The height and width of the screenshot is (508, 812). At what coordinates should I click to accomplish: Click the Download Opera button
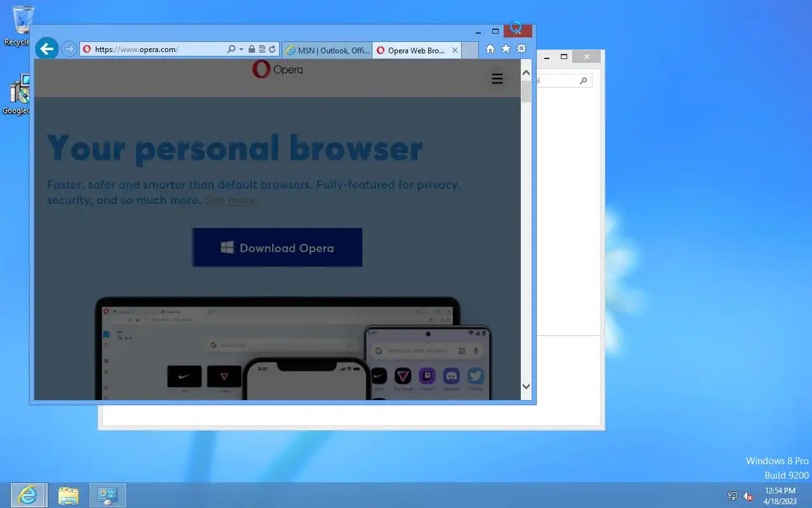pyautogui.click(x=277, y=248)
